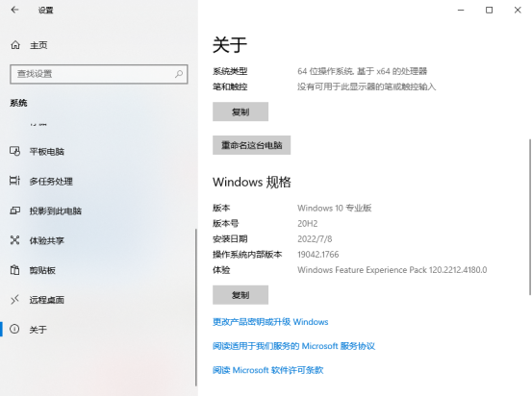This screenshot has width=532, height=396.
Task: Click the projecting icon beside 投影到此电脑
Action: pyautogui.click(x=15, y=210)
